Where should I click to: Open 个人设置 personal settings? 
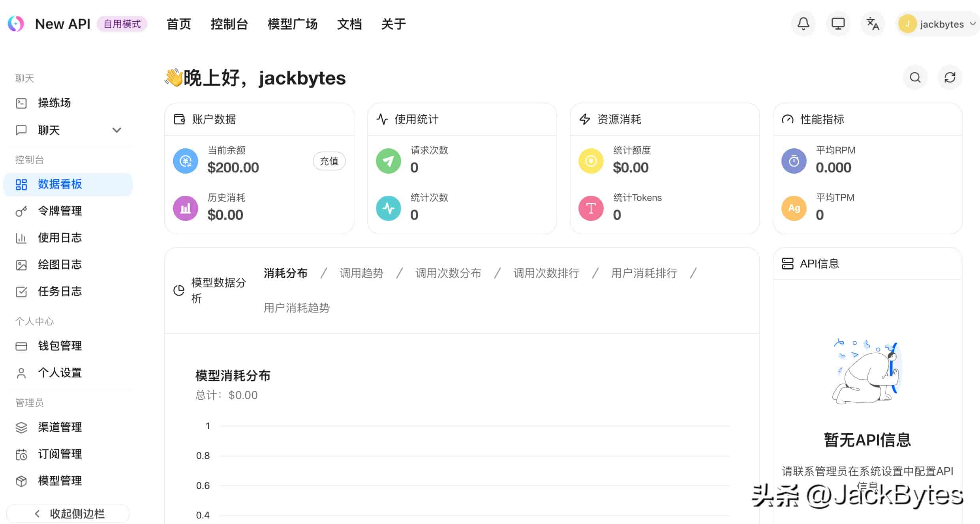[x=68, y=373]
